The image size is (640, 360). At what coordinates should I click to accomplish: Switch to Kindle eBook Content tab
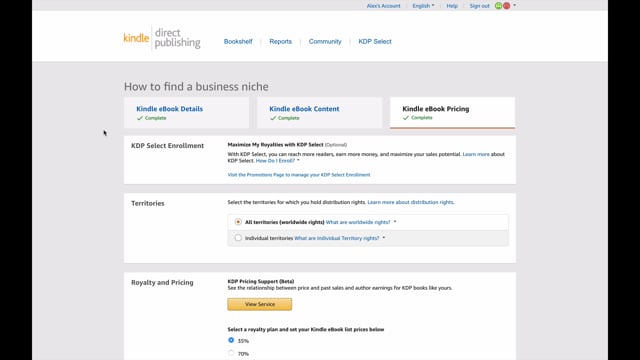[320, 113]
